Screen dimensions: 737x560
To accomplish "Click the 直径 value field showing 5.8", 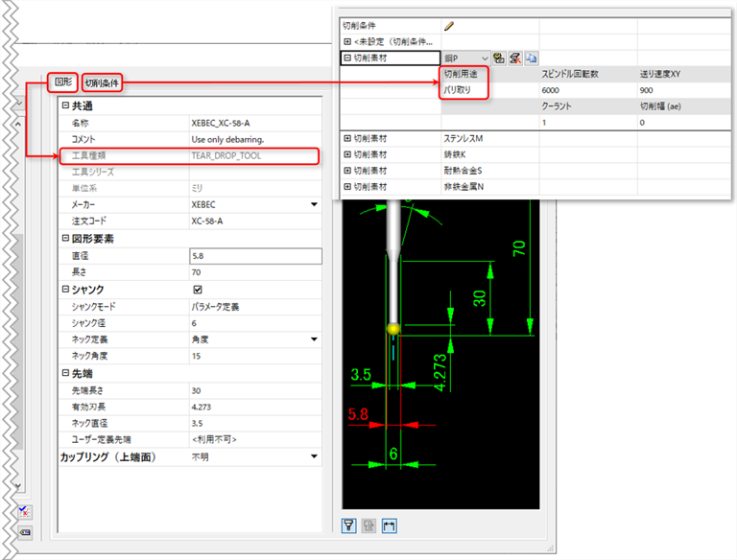I will pyautogui.click(x=255, y=256).
